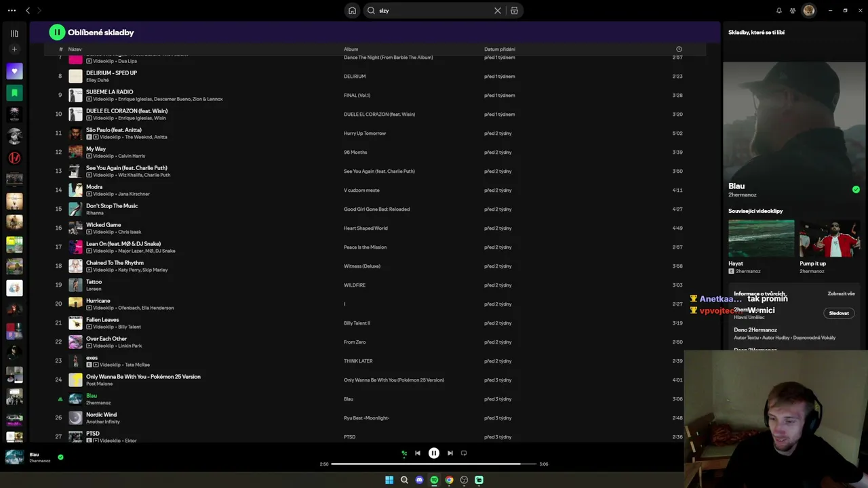This screenshot has height=488, width=868.
Task: Skip to the next track
Action: point(450,453)
